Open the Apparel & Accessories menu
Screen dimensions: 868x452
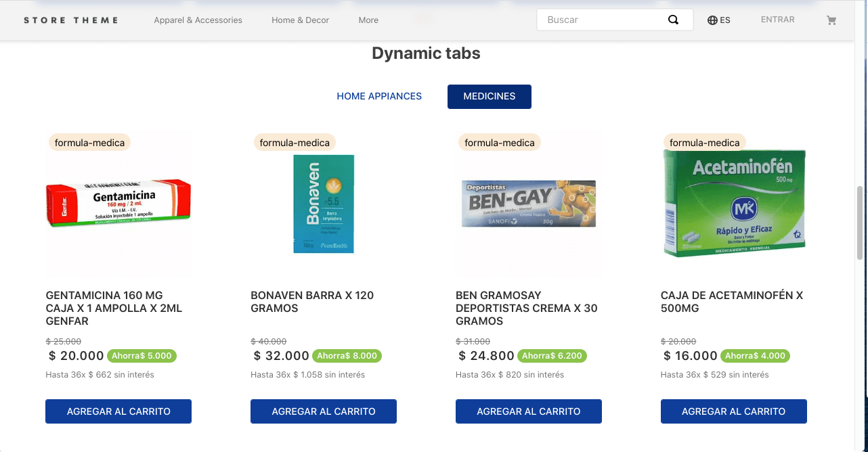pos(198,20)
